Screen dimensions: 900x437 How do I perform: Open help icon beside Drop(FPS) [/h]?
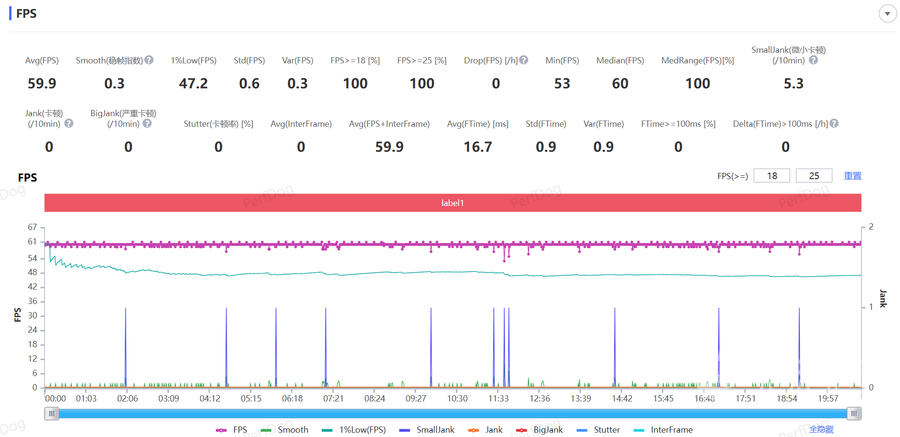click(523, 60)
